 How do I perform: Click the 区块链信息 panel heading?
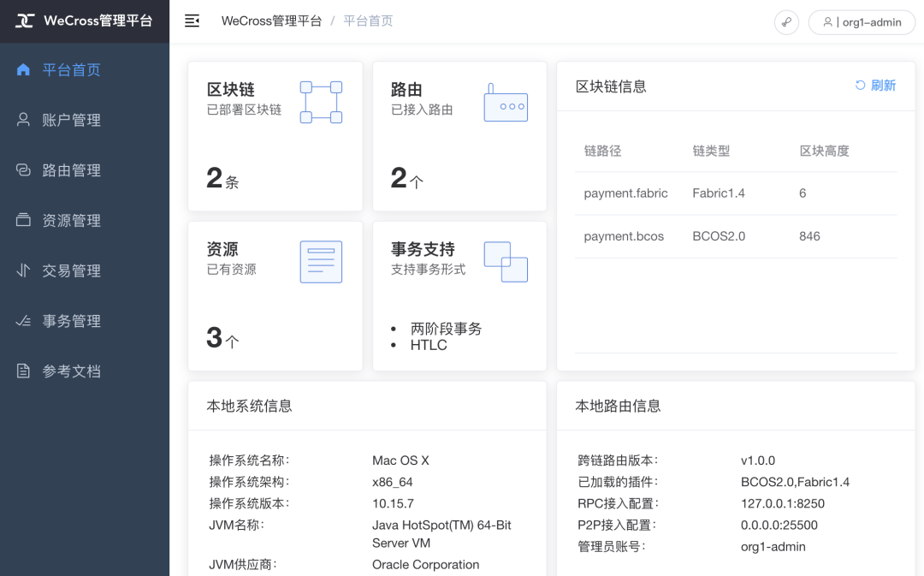611,86
